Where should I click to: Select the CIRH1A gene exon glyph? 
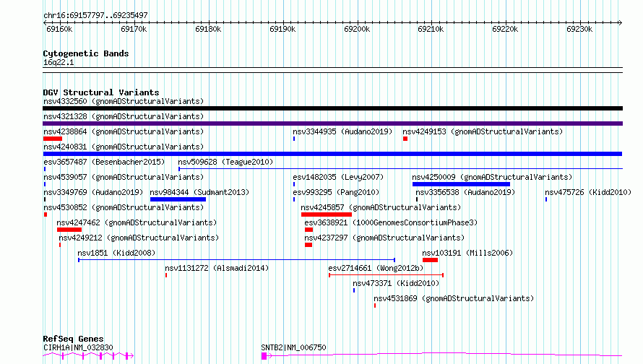pyautogui.click(x=88, y=356)
